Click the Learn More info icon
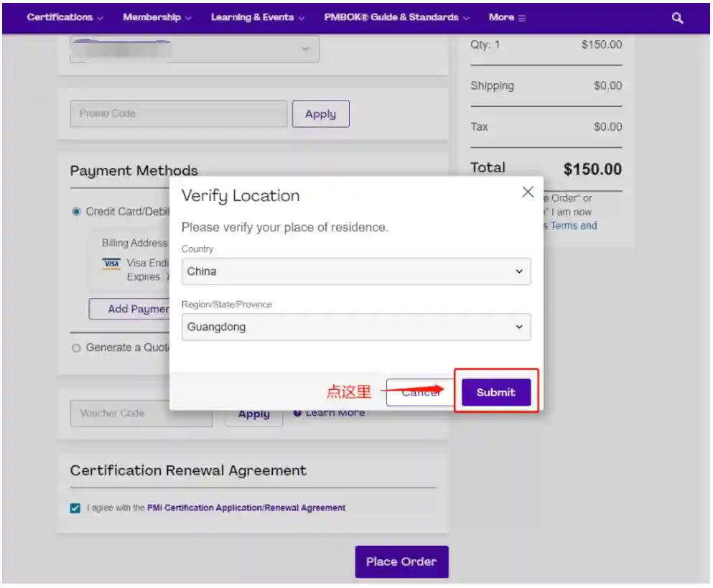713x588 pixels. [297, 413]
